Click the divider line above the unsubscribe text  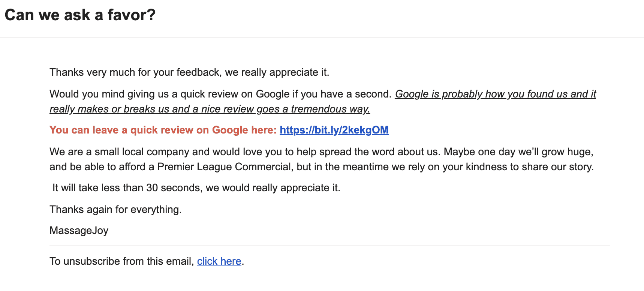(330, 246)
